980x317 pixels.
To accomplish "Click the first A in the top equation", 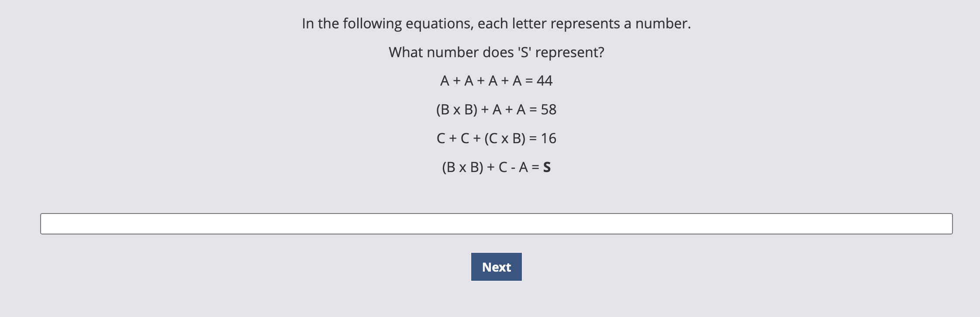I will tap(445, 81).
